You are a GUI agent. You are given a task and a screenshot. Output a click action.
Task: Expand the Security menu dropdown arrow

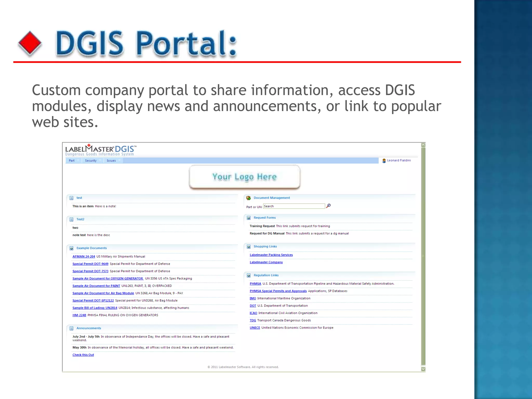100,161
